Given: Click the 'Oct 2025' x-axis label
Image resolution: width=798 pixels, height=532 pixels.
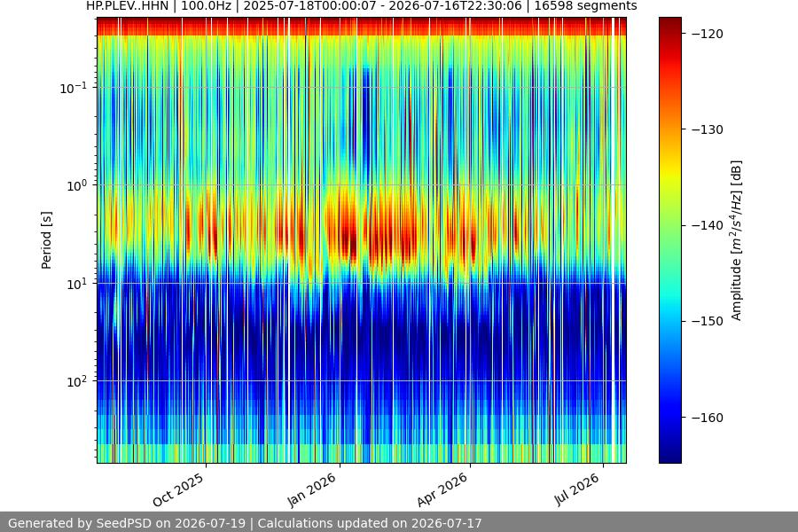Looking at the screenshot, I should click(178, 489).
